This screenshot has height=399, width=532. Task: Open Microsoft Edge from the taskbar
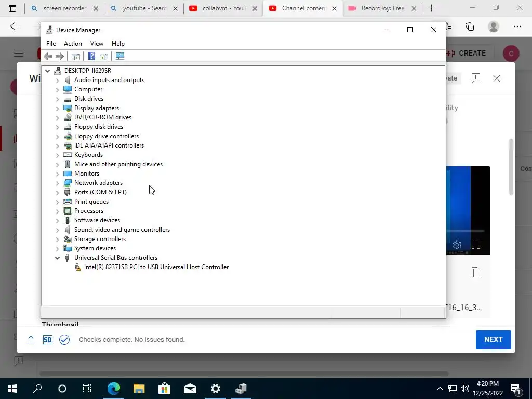point(114,389)
